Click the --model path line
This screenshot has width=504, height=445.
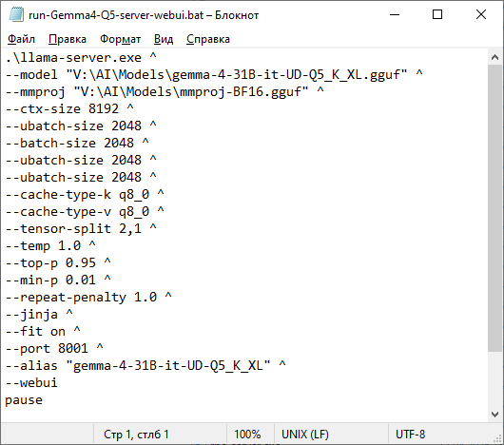click(214, 75)
